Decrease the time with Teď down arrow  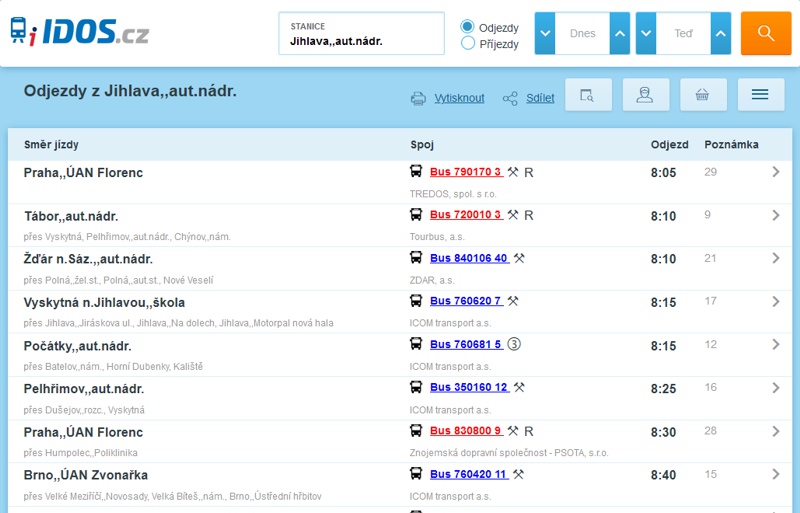(646, 34)
